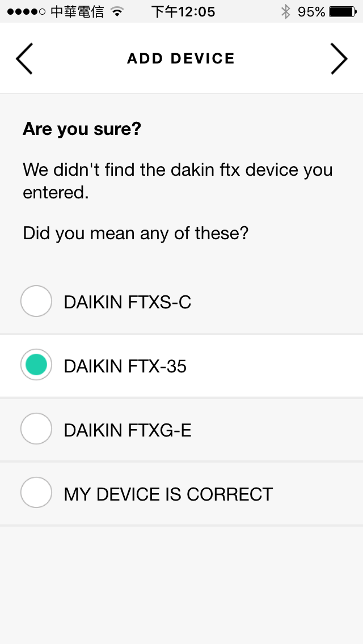Tap the Are you sure? heading

(x=82, y=129)
